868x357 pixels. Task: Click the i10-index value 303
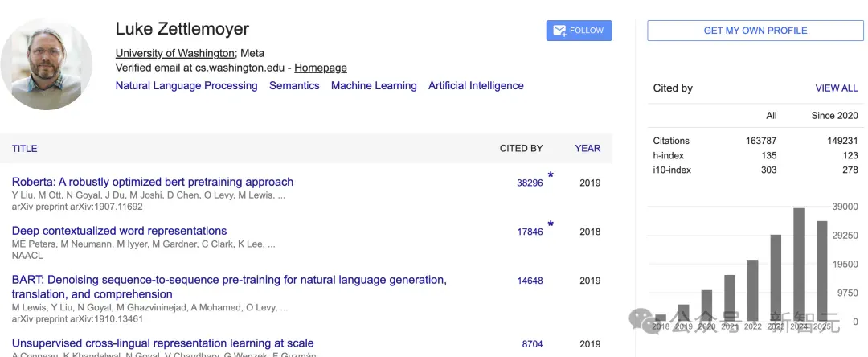tap(769, 170)
